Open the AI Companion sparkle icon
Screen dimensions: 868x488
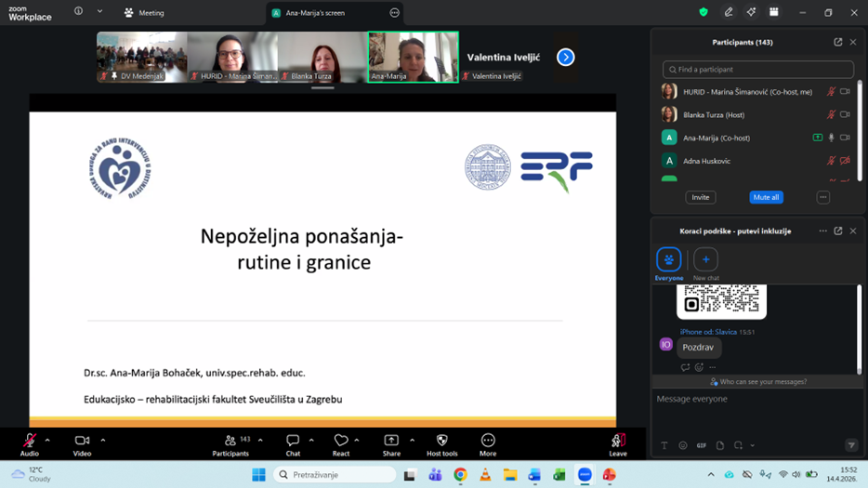coord(751,12)
